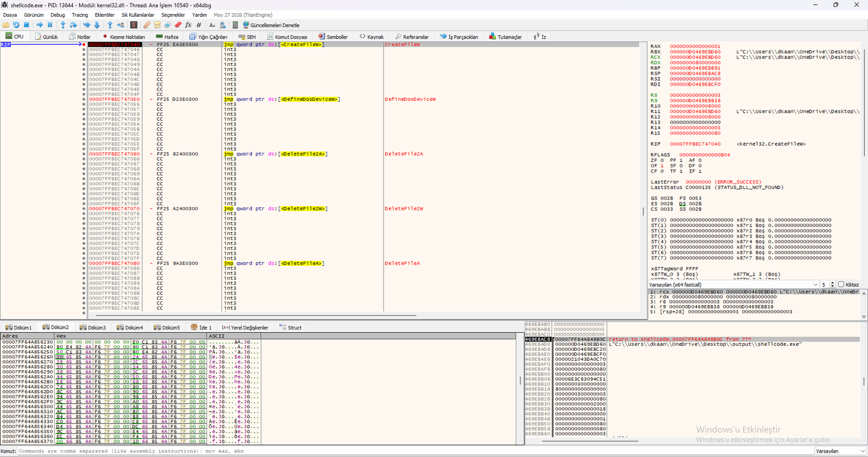Open the Yerel Değişkenler tab

(245, 327)
